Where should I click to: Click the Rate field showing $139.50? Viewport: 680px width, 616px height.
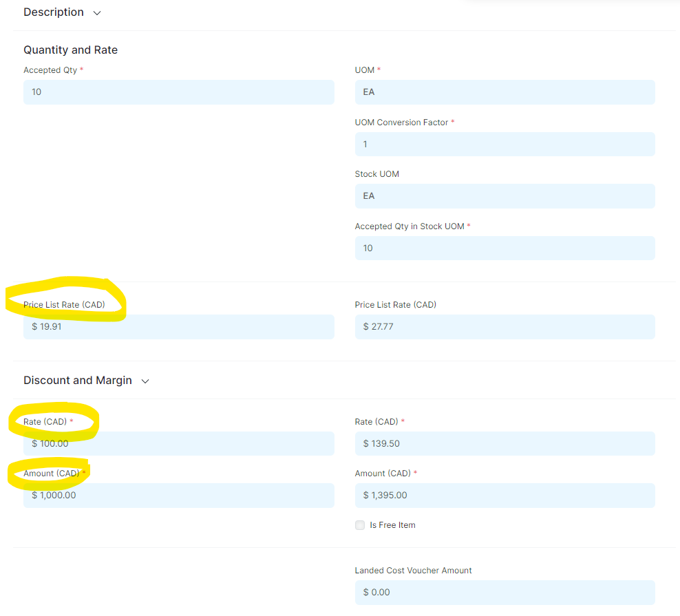pyautogui.click(x=504, y=443)
